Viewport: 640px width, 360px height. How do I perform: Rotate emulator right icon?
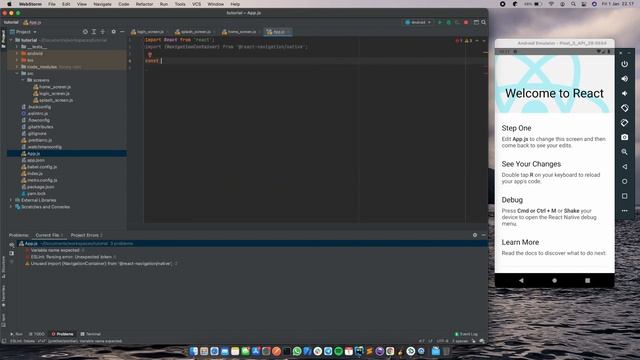(x=624, y=123)
